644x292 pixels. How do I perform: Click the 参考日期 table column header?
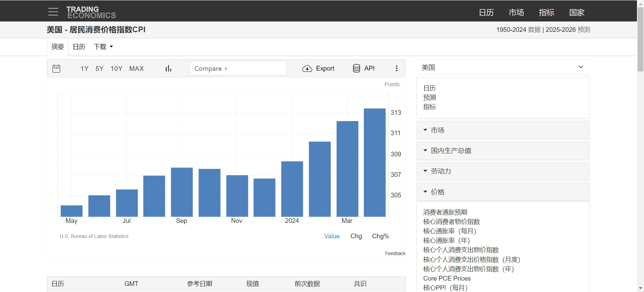200,284
